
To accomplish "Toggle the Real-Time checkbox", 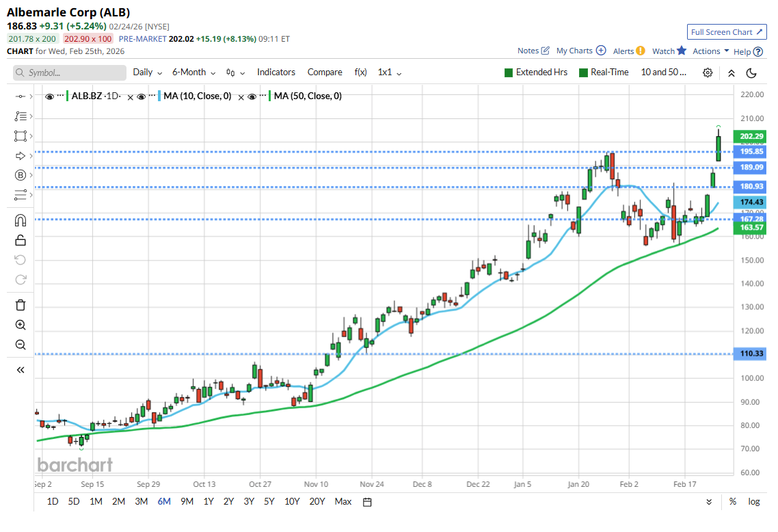I will (583, 72).
